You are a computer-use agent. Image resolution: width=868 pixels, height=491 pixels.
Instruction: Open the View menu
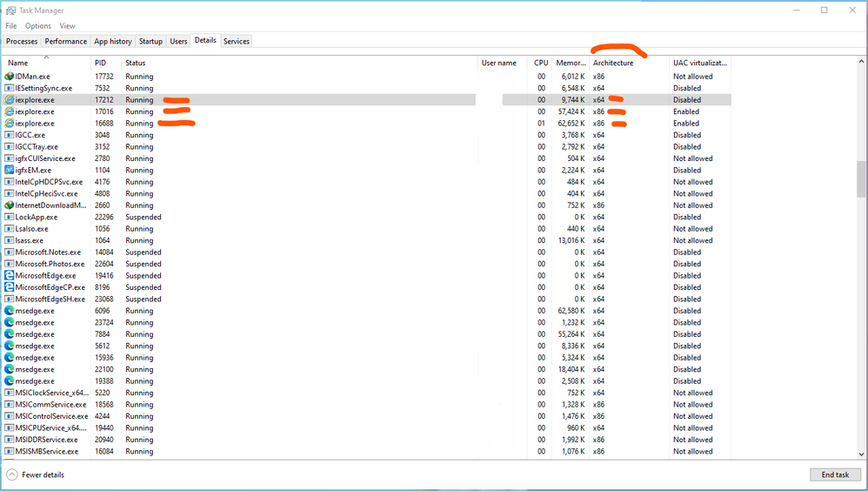(x=68, y=25)
